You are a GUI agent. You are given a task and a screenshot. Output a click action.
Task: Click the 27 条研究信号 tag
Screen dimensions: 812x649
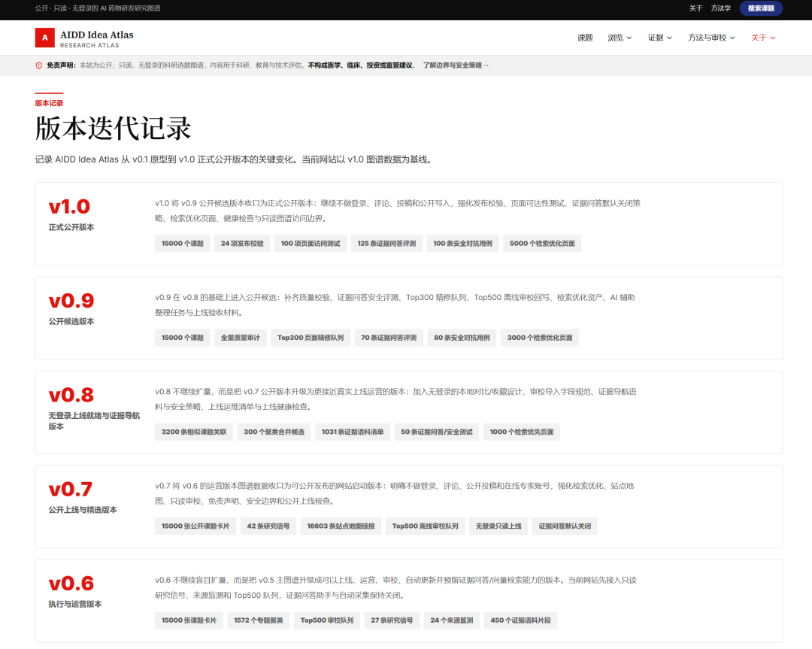coord(392,620)
